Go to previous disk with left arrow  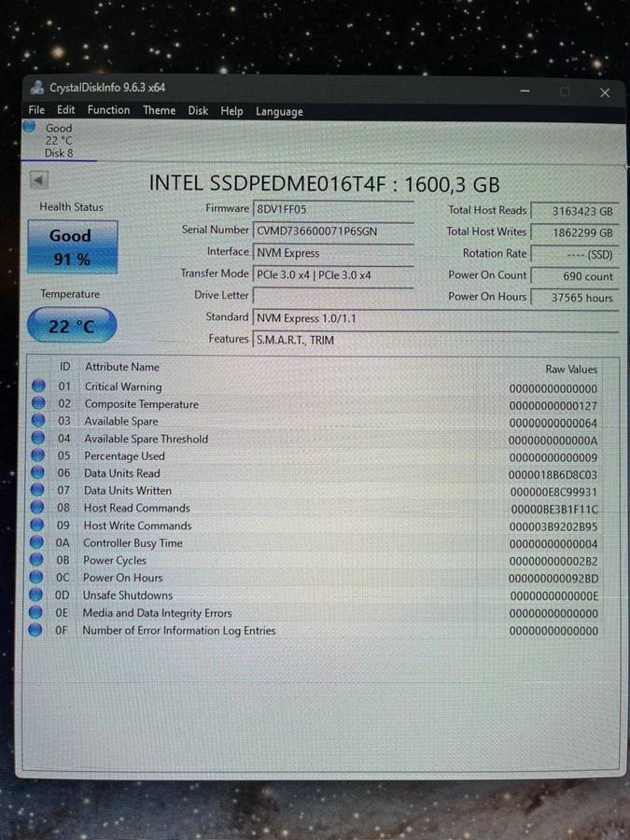(x=39, y=180)
